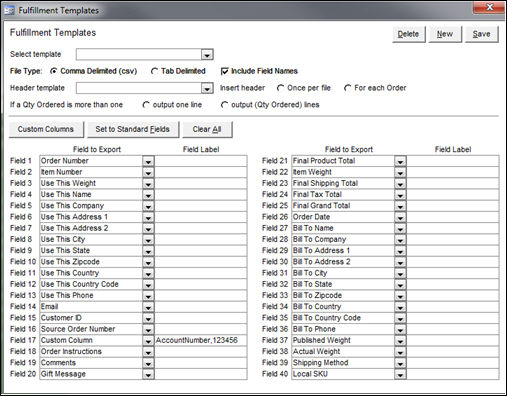
Task: Uncheck Include Field Names checkbox
Action: (x=225, y=71)
